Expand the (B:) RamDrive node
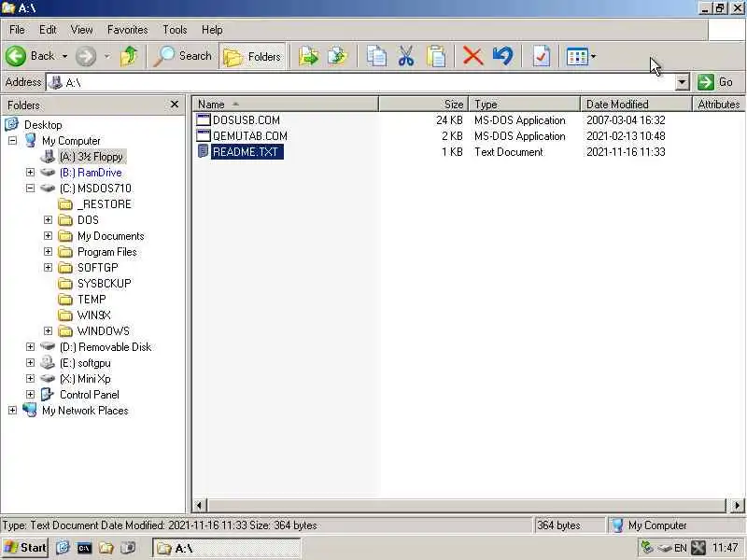Image resolution: width=747 pixels, height=560 pixels. coord(30,173)
